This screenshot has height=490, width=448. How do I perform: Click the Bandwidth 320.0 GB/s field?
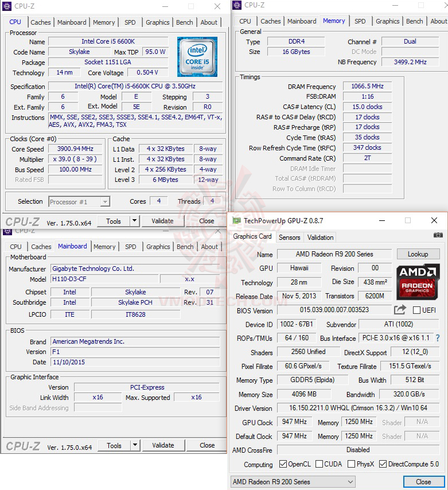pyautogui.click(x=409, y=394)
